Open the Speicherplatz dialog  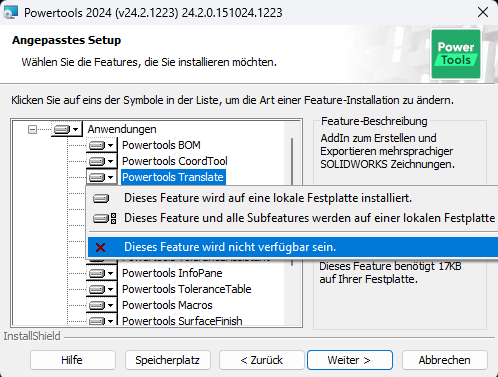[168, 360]
